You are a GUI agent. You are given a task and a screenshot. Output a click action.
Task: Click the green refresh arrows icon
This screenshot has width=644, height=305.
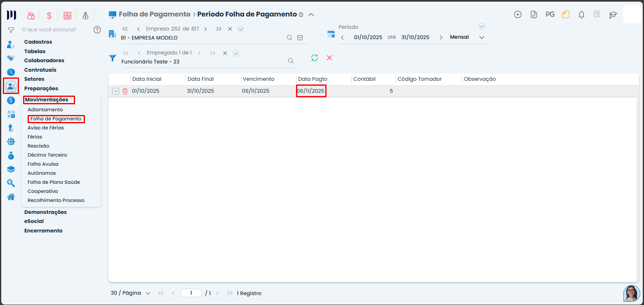315,58
